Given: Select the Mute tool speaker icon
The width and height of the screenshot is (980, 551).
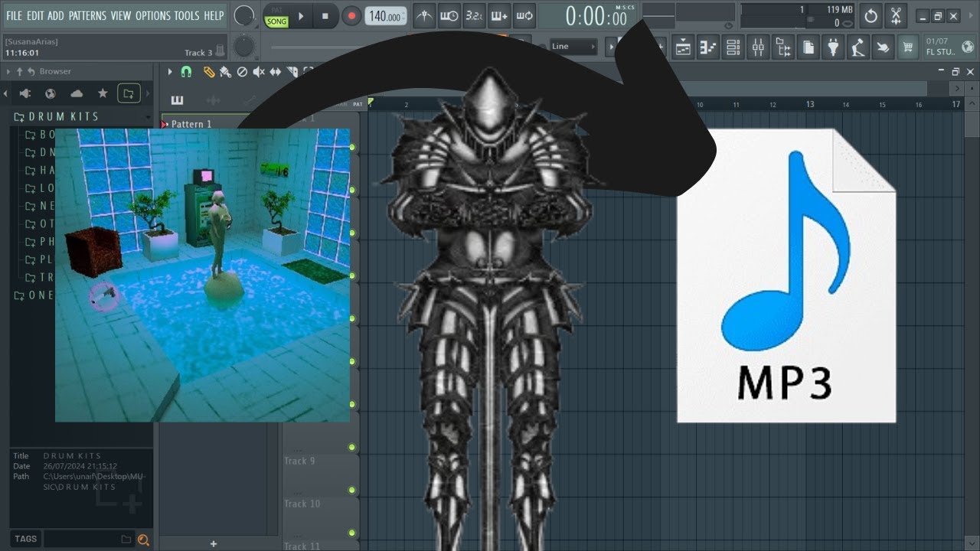Looking at the screenshot, I should 259,71.
